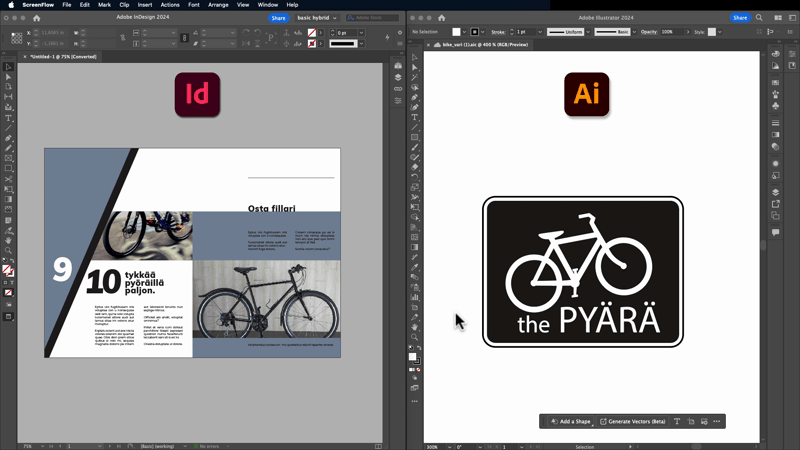Open the Apple menu
The width and height of the screenshot is (800, 450).
pos(11,5)
